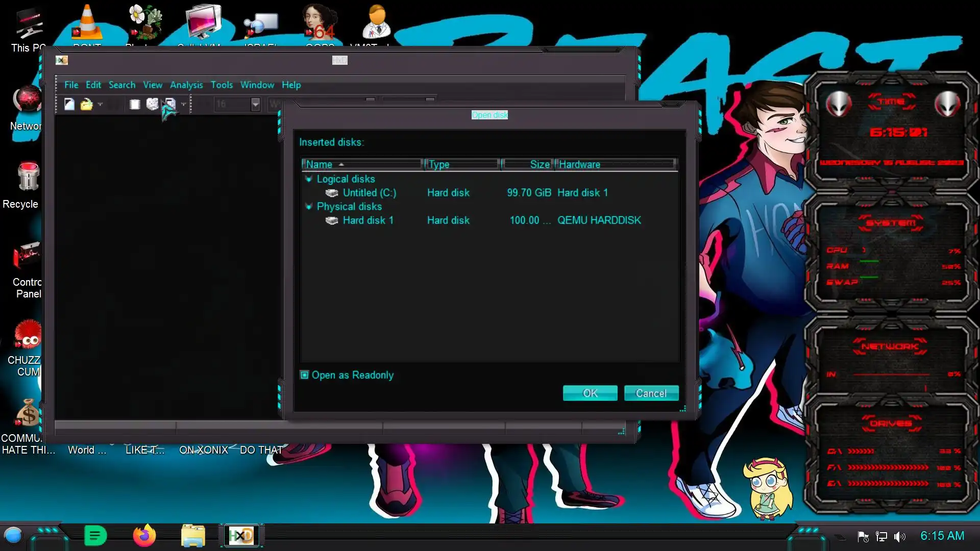Click the New file toolbar icon
This screenshot has height=551, width=980.
pos(69,104)
